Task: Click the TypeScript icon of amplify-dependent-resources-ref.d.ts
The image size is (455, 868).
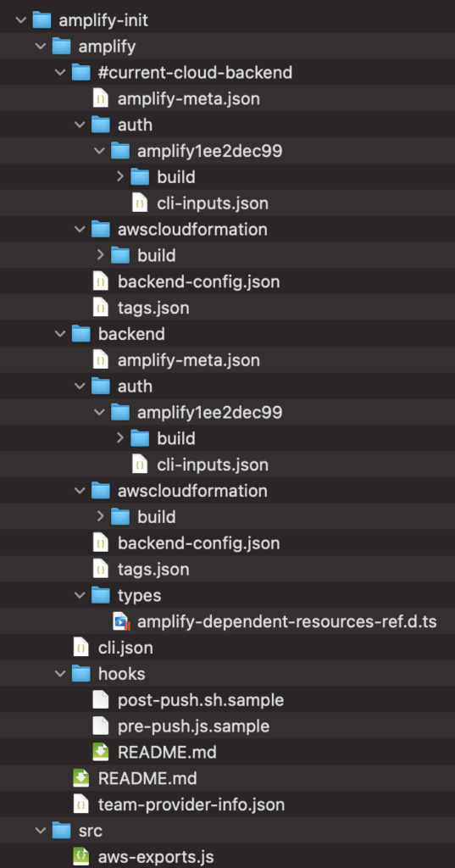Action: [120, 621]
